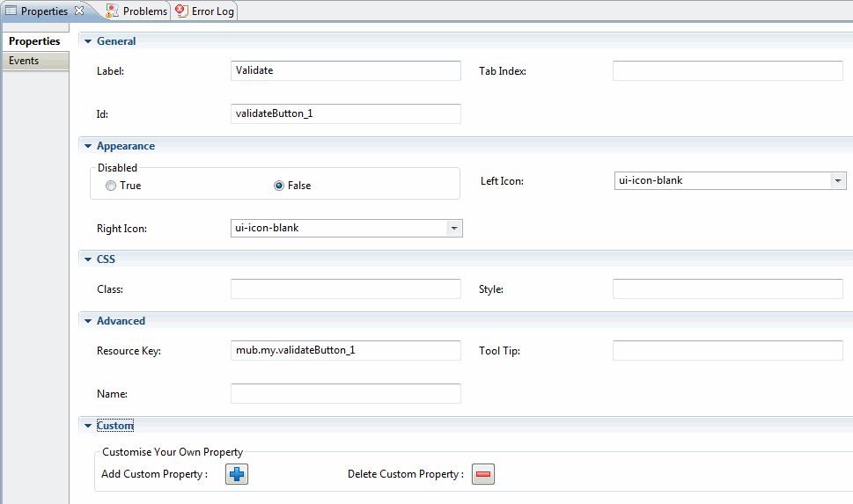Click the Tab Index input field
The image size is (853, 504).
[x=728, y=70]
